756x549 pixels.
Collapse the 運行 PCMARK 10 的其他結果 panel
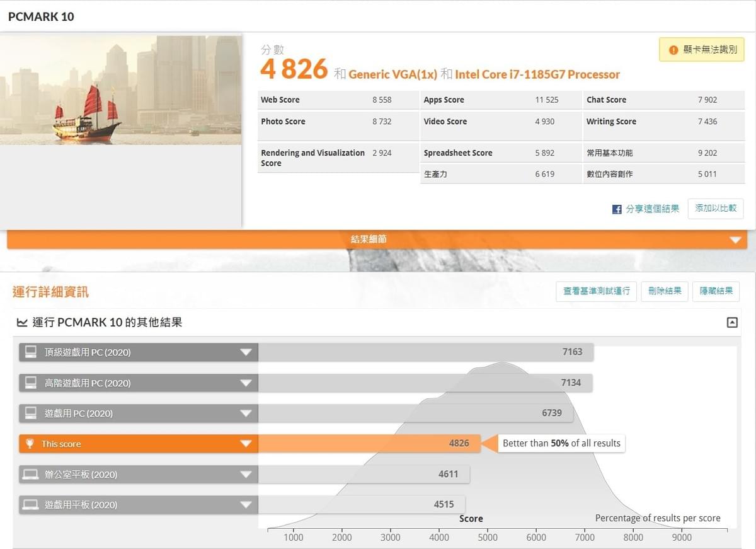point(732,323)
